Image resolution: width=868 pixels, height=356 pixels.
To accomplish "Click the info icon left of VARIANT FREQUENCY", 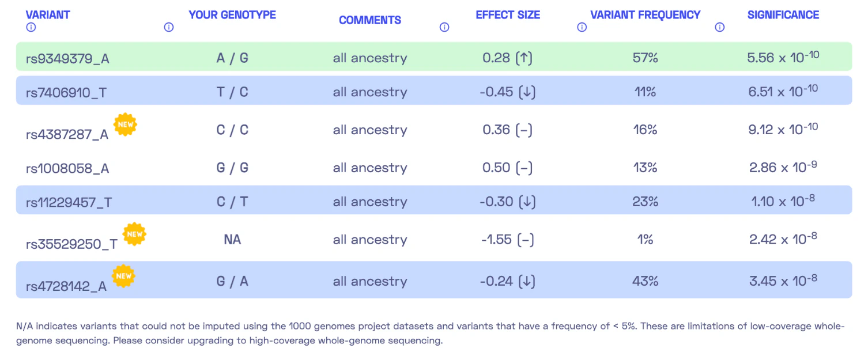I will tap(582, 27).
